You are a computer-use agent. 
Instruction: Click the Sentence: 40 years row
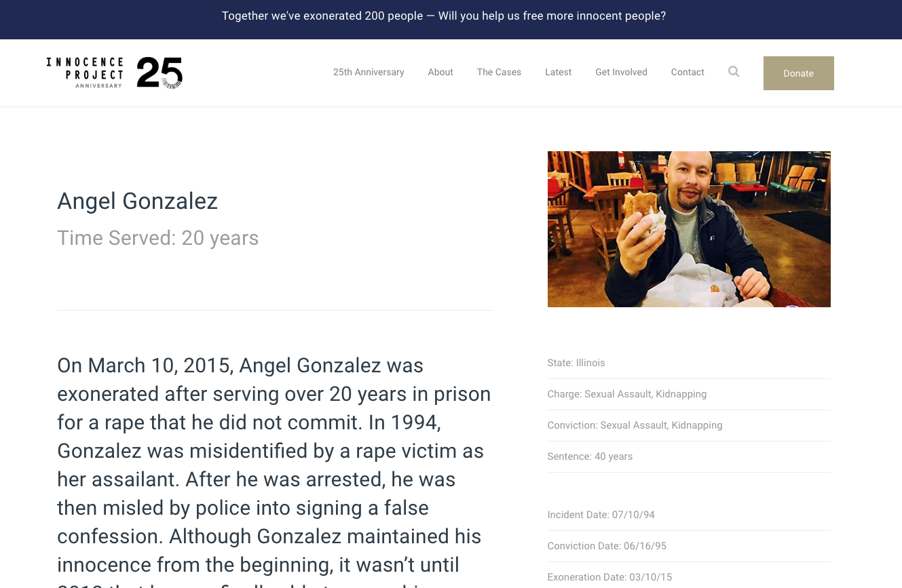point(689,456)
